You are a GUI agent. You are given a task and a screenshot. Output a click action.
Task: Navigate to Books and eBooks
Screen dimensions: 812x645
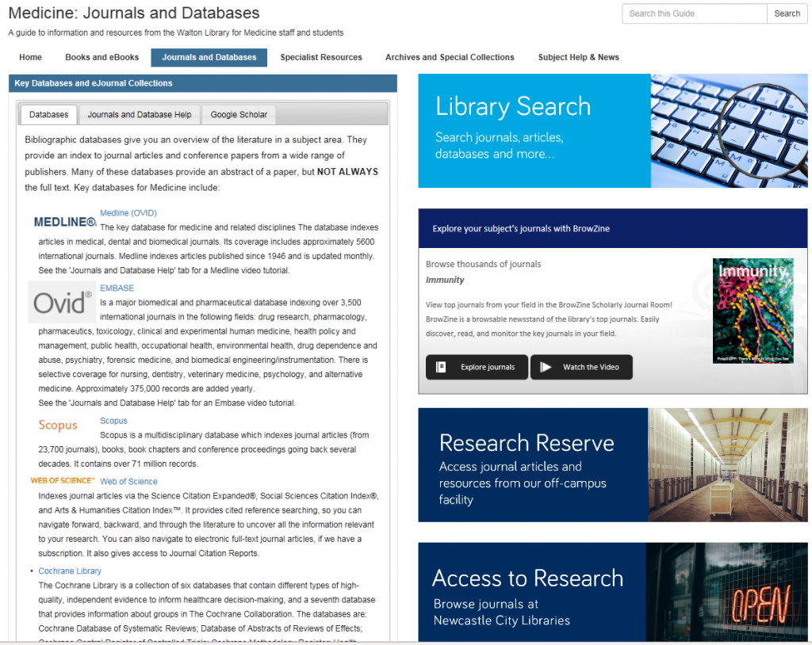pos(101,57)
